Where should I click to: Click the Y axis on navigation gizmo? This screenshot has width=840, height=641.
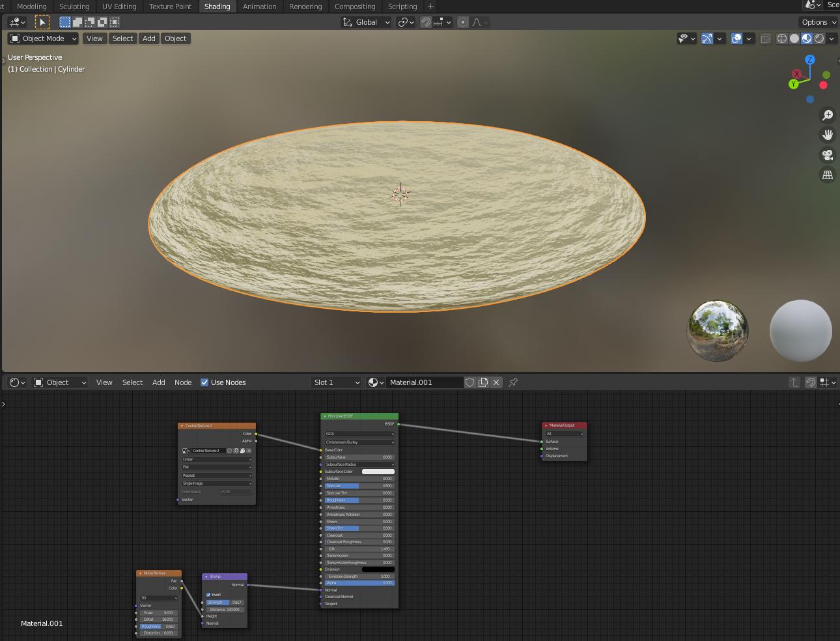(793, 84)
